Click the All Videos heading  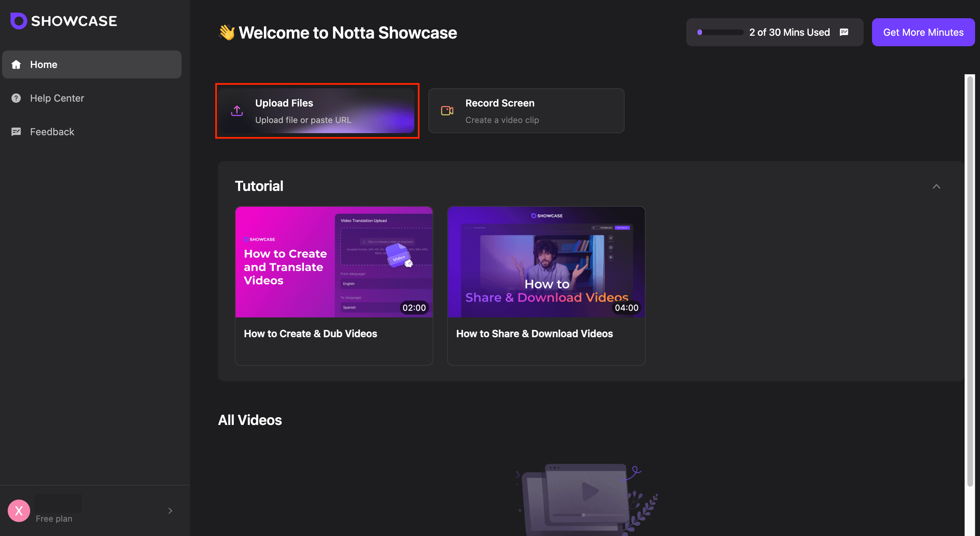(x=250, y=420)
